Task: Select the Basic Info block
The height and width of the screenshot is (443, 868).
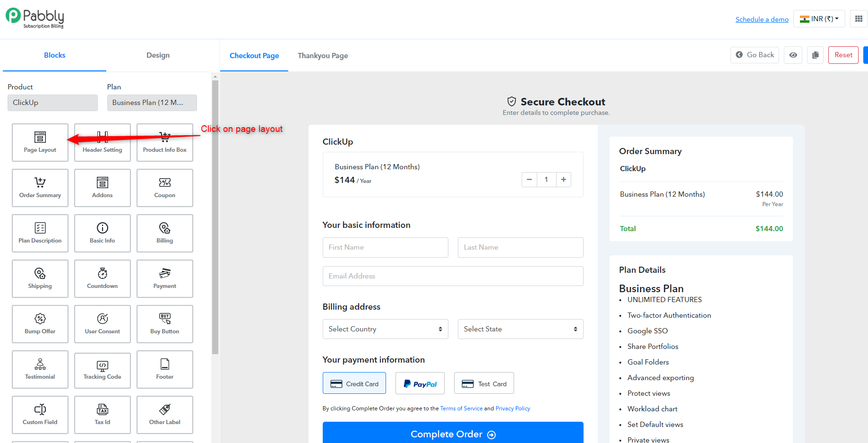Action: (103, 233)
